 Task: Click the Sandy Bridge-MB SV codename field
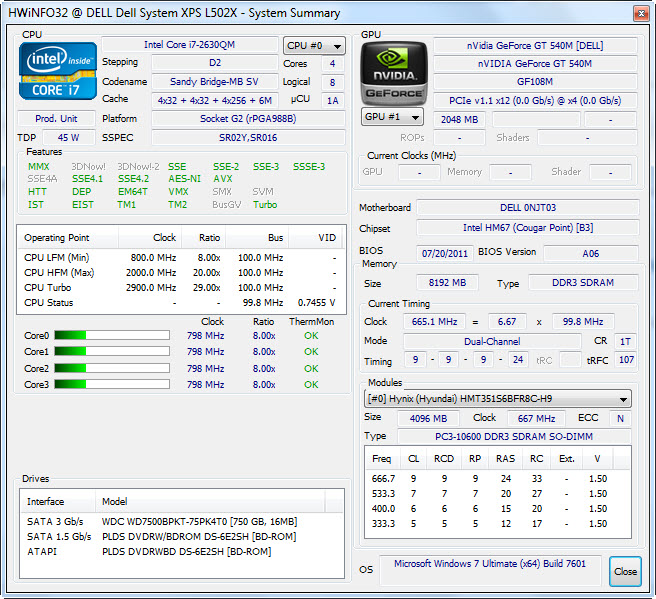(214, 82)
